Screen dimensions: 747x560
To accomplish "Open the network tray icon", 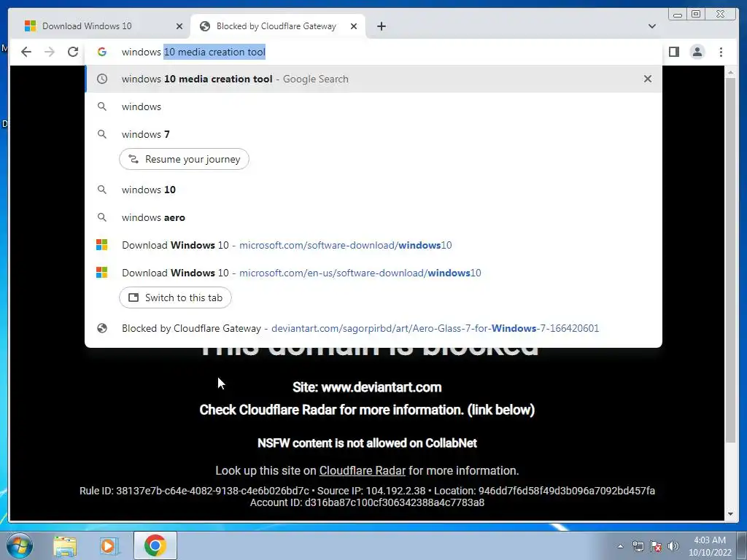I will point(638,546).
